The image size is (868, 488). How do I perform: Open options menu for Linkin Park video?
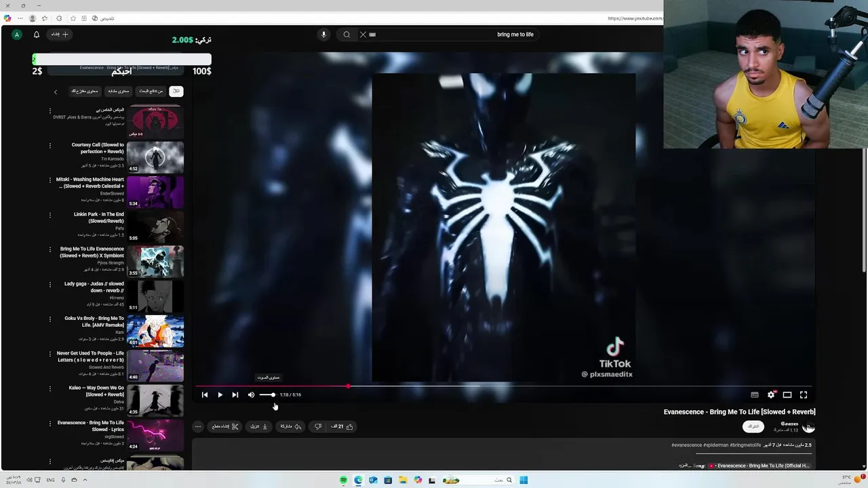coord(50,215)
